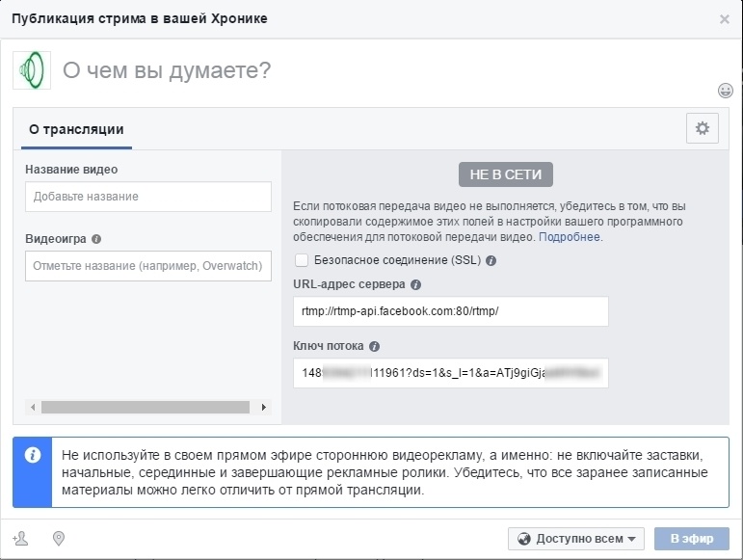This screenshot has height=560, width=743.
Task: Switch to the "О трансляции" tab
Action: [76, 129]
